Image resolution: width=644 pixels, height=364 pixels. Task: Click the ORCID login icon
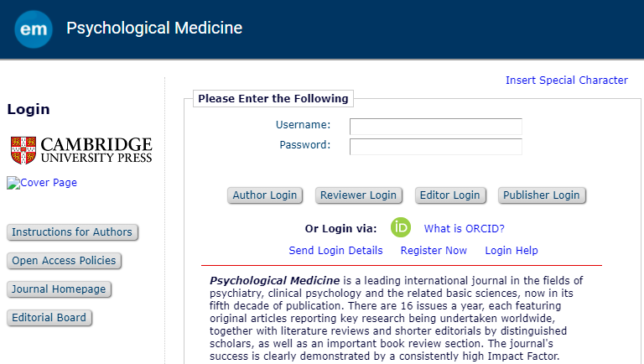point(401,227)
